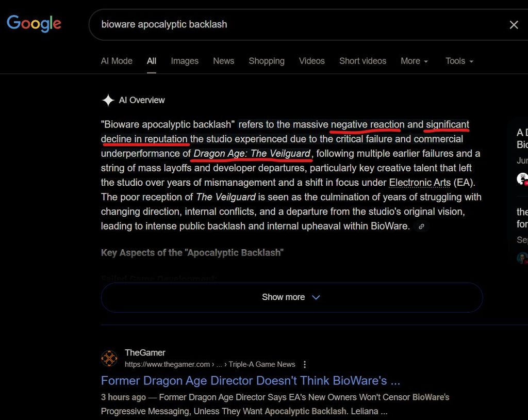Click the AI Overview sparkle icon

pos(108,100)
